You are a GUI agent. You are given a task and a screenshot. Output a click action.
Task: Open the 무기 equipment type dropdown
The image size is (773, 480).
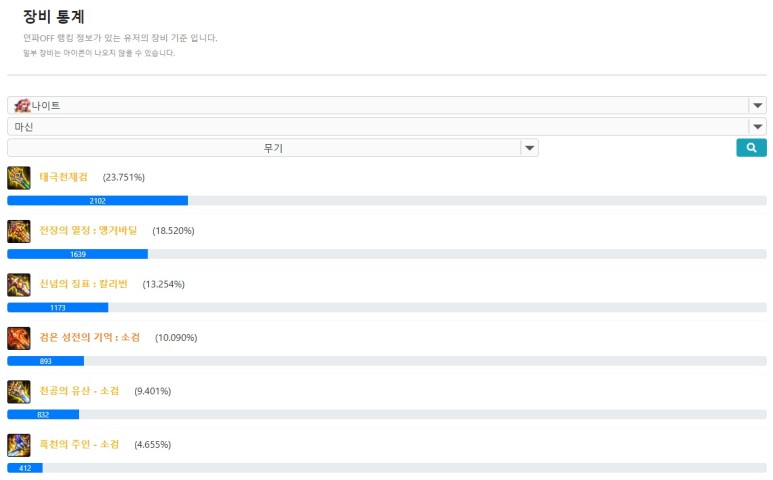click(x=272, y=148)
